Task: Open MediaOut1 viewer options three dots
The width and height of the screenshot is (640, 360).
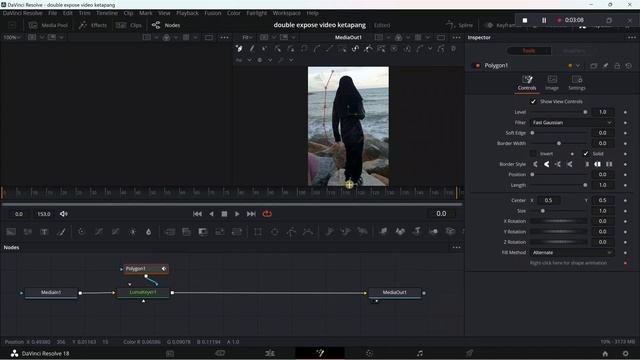Action: tap(456, 37)
